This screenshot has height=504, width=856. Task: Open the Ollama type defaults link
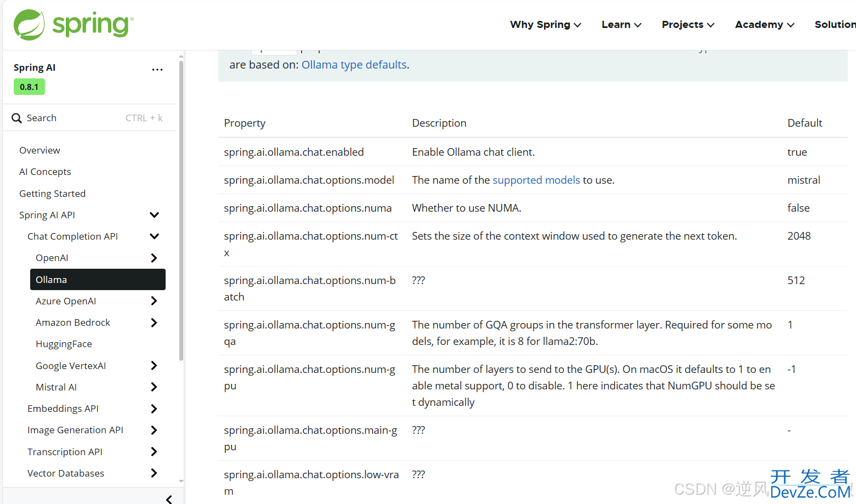(354, 65)
